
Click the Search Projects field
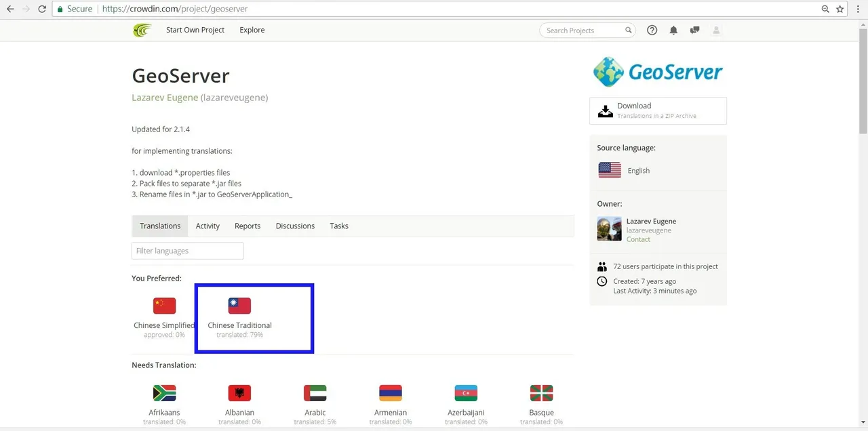click(x=587, y=30)
